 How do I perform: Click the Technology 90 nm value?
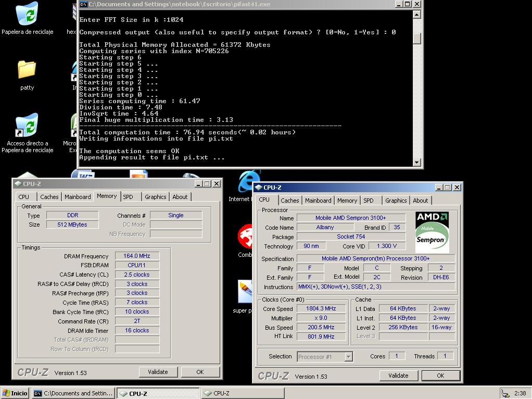(311, 246)
